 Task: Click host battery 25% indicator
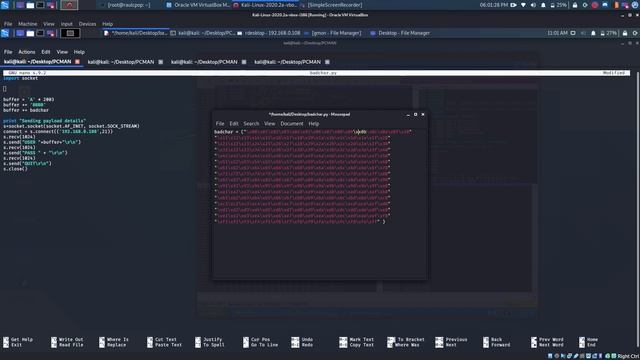click(558, 5)
